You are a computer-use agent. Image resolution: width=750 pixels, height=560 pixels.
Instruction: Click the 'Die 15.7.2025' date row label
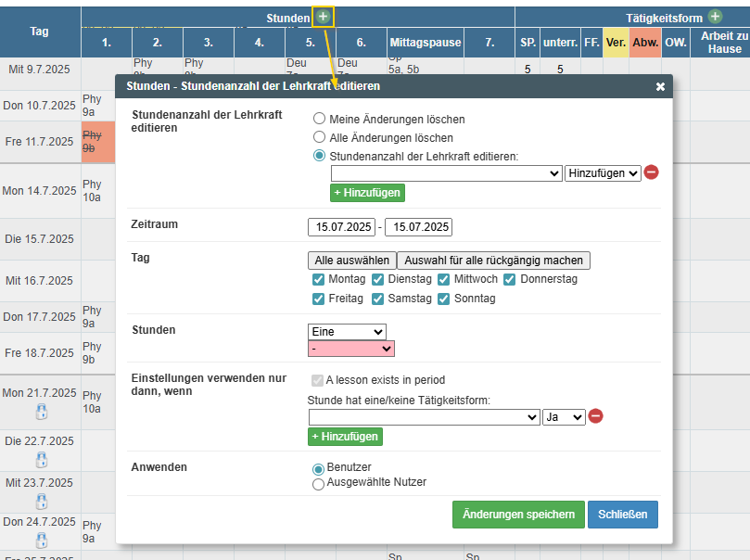pos(40,239)
